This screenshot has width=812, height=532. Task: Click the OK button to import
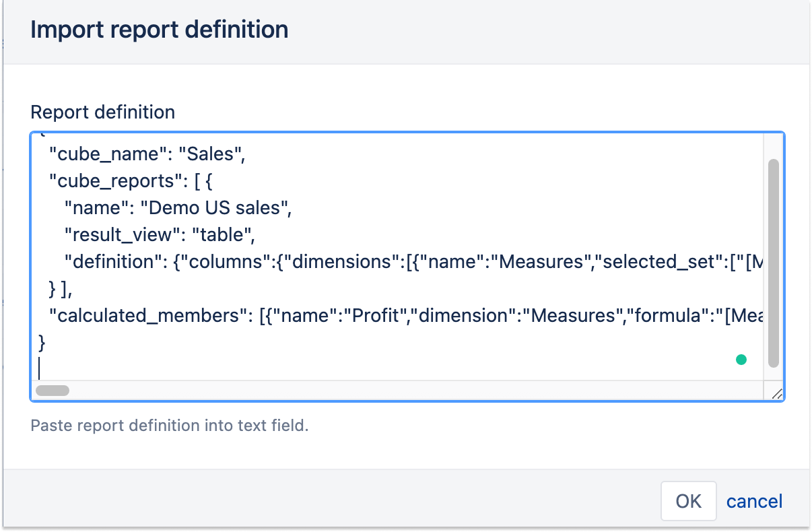click(x=688, y=501)
